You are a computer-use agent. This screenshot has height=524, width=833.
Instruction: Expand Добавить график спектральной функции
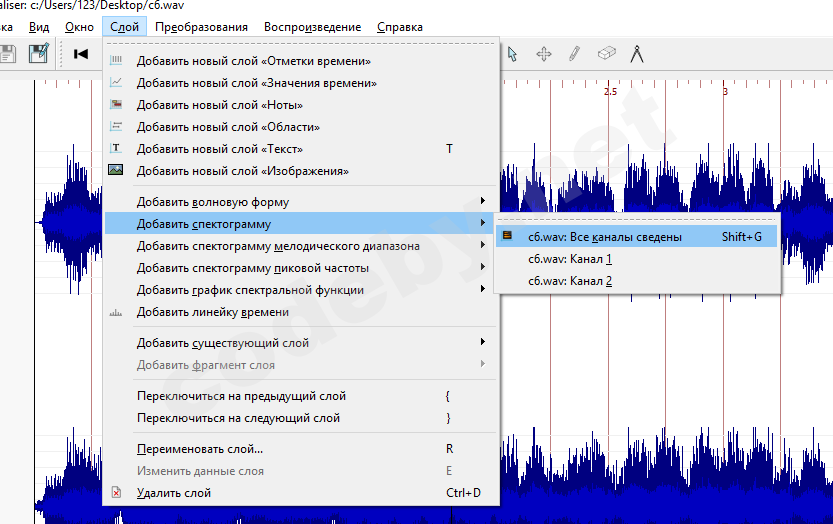tap(302, 290)
